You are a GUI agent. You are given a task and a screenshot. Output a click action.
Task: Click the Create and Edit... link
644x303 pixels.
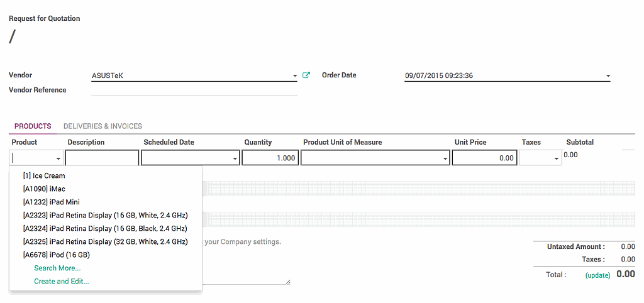[61, 282]
